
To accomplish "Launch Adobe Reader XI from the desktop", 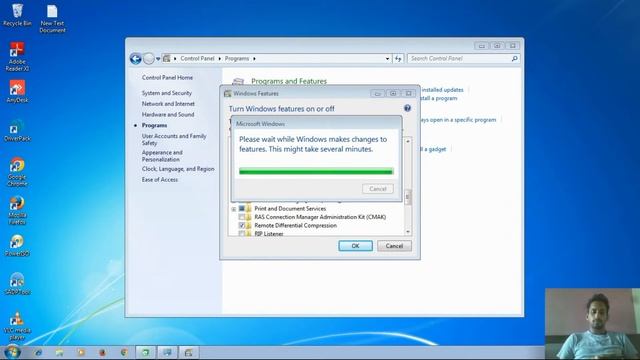I will click(17, 56).
